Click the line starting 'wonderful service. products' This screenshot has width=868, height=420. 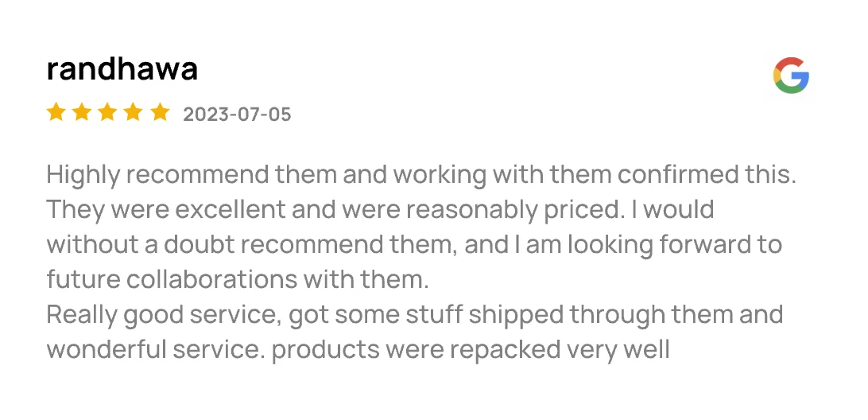(x=358, y=350)
